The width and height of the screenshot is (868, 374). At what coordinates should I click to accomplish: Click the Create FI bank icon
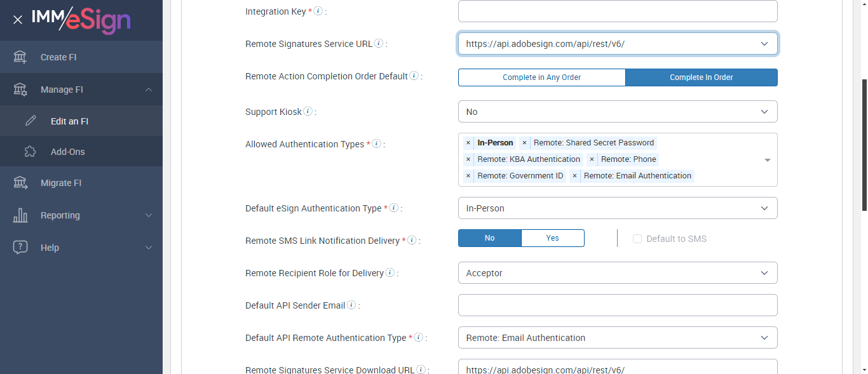coord(20,57)
